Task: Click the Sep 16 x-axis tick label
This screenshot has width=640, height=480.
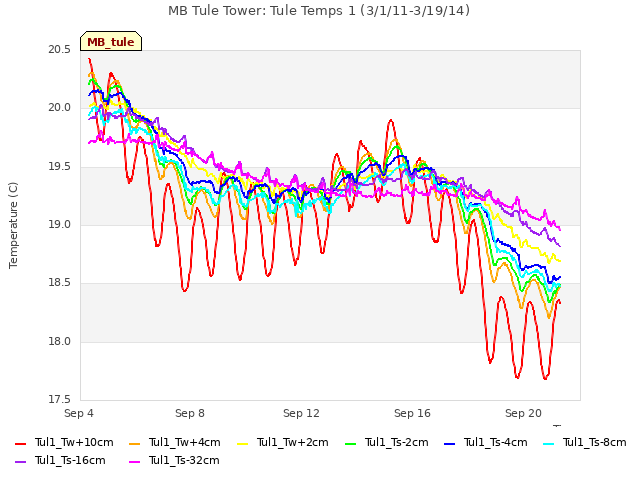Action: (x=412, y=413)
